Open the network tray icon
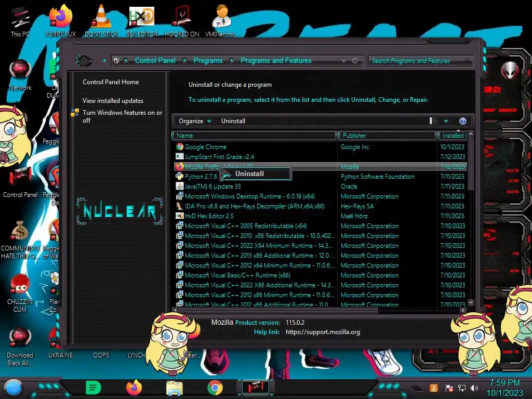 point(461,388)
